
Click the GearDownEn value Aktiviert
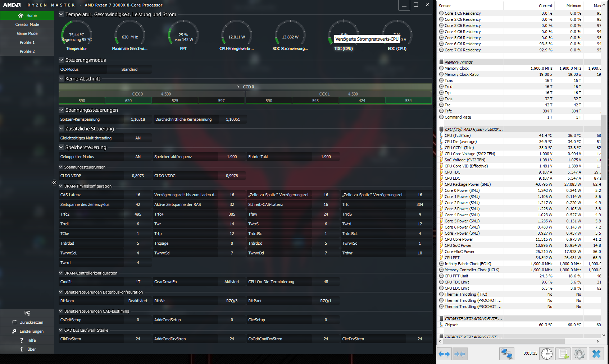click(232, 282)
